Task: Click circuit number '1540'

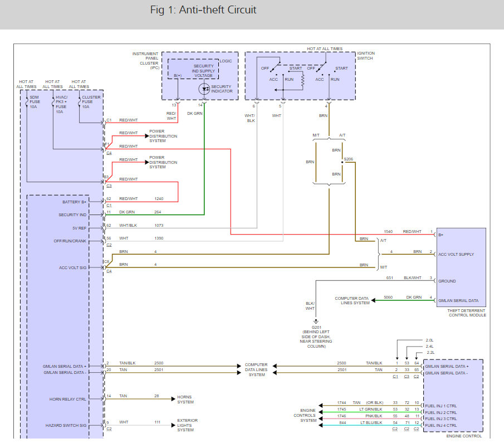Action: coord(388,232)
